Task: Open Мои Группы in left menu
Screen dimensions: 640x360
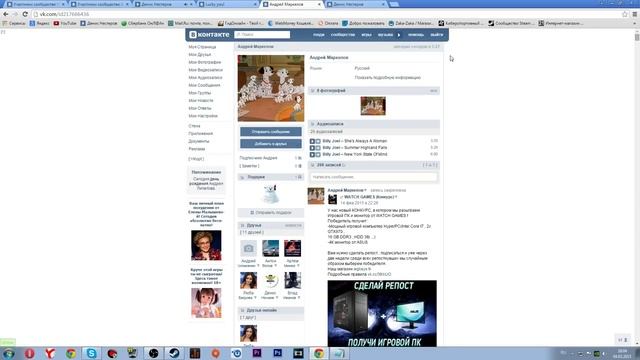Action: [200, 93]
